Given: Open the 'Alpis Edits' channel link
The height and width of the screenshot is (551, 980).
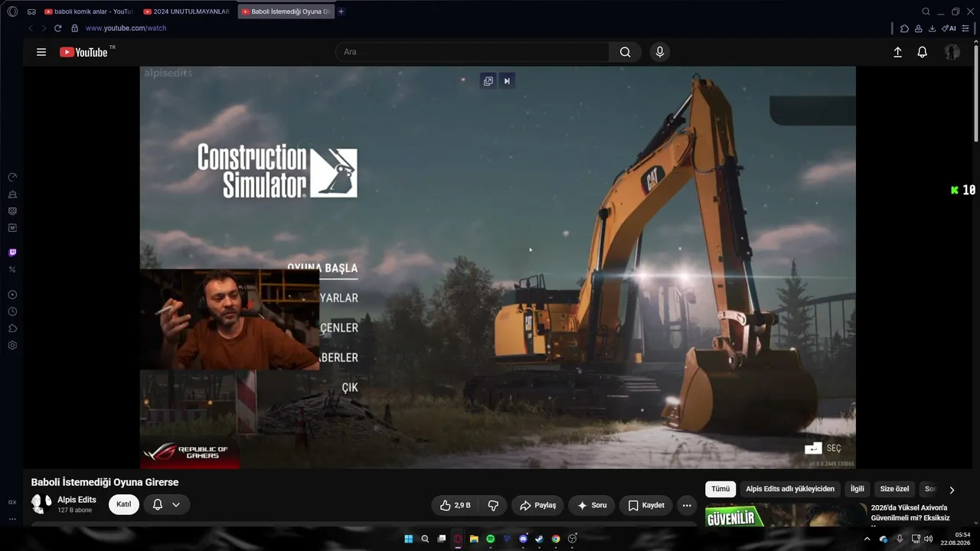Looking at the screenshot, I should (77, 500).
